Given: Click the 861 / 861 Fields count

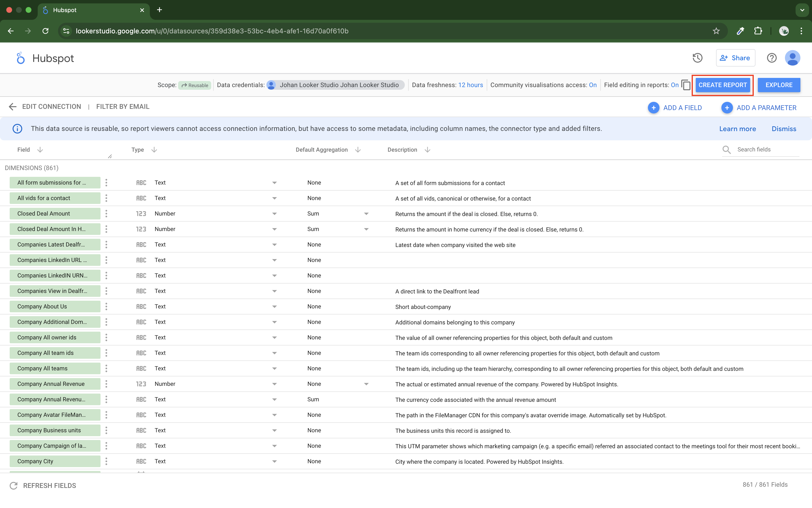Looking at the screenshot, I should click(765, 485).
